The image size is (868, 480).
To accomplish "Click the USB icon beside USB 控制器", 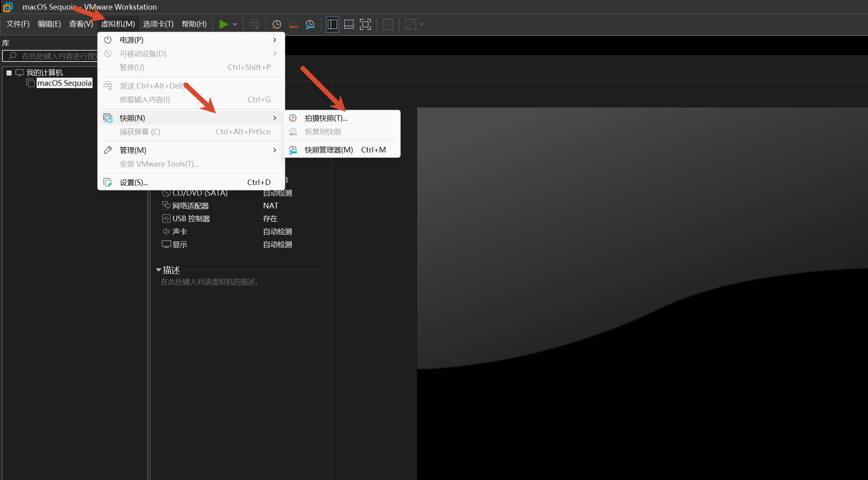I will (x=166, y=218).
